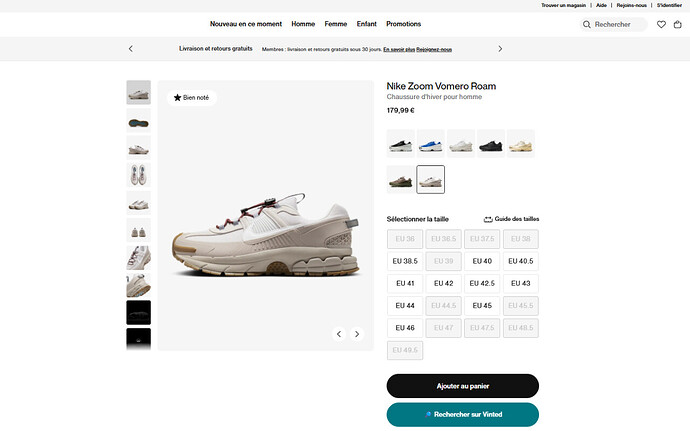The image size is (690, 431).
Task: Open the Homme menu
Action: [x=303, y=24]
